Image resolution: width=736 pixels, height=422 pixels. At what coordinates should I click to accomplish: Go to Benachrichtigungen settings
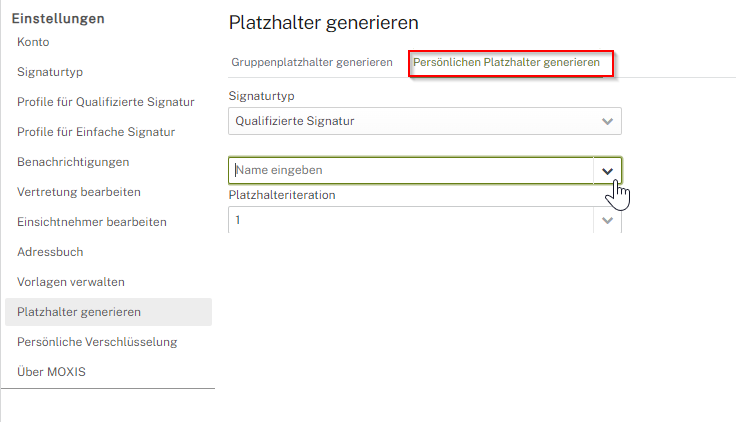coord(73,162)
